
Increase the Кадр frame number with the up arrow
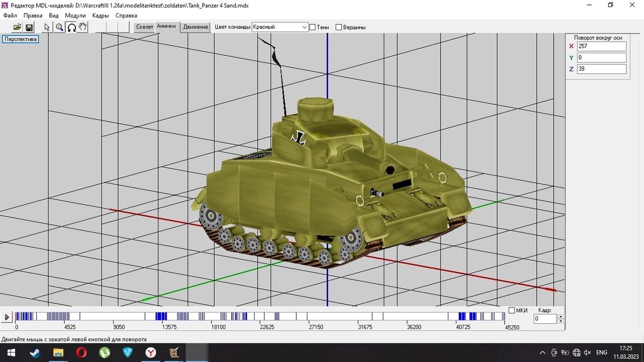pos(561,317)
